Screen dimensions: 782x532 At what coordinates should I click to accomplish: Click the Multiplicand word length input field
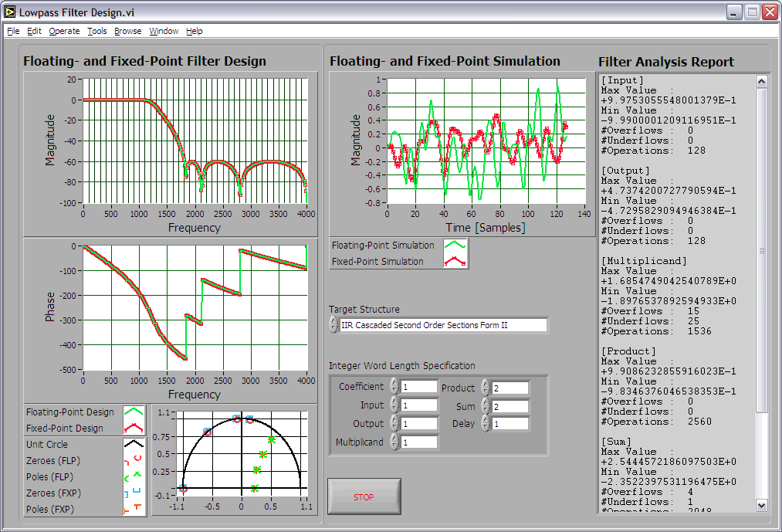click(x=418, y=442)
